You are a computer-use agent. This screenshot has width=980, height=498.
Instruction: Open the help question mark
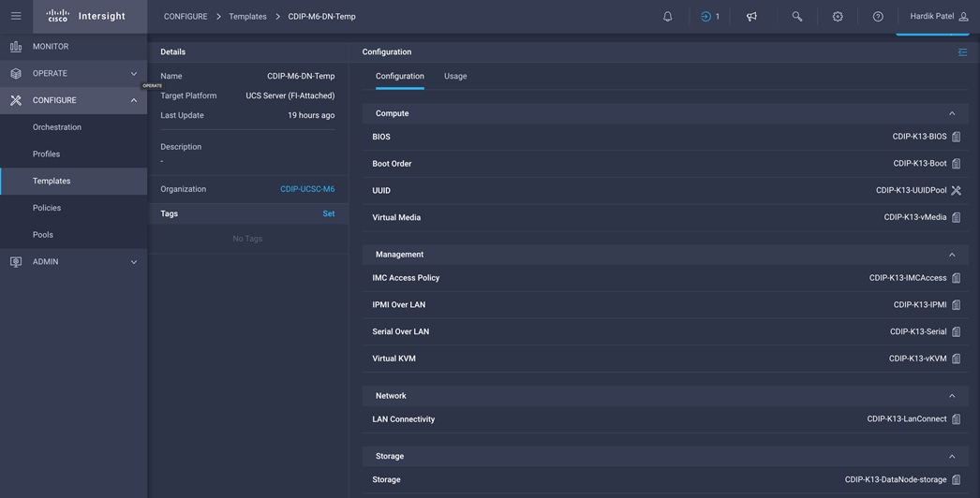(x=878, y=17)
